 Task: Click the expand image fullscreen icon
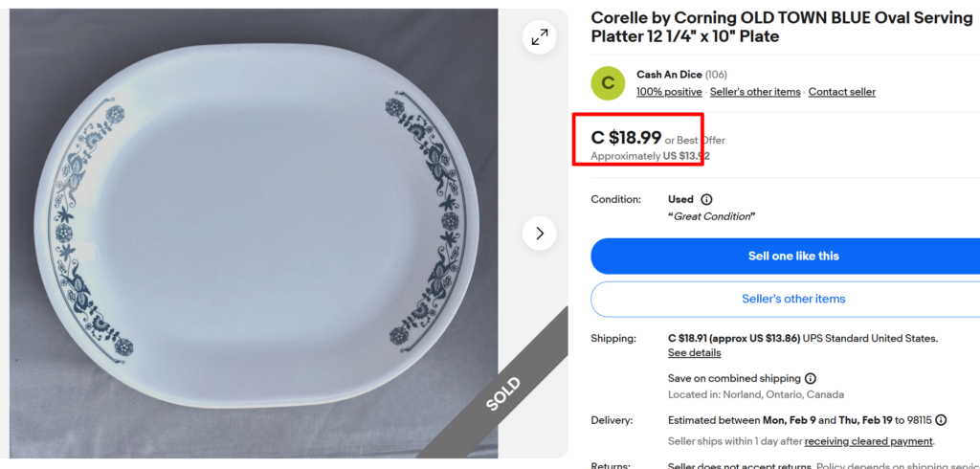(540, 37)
